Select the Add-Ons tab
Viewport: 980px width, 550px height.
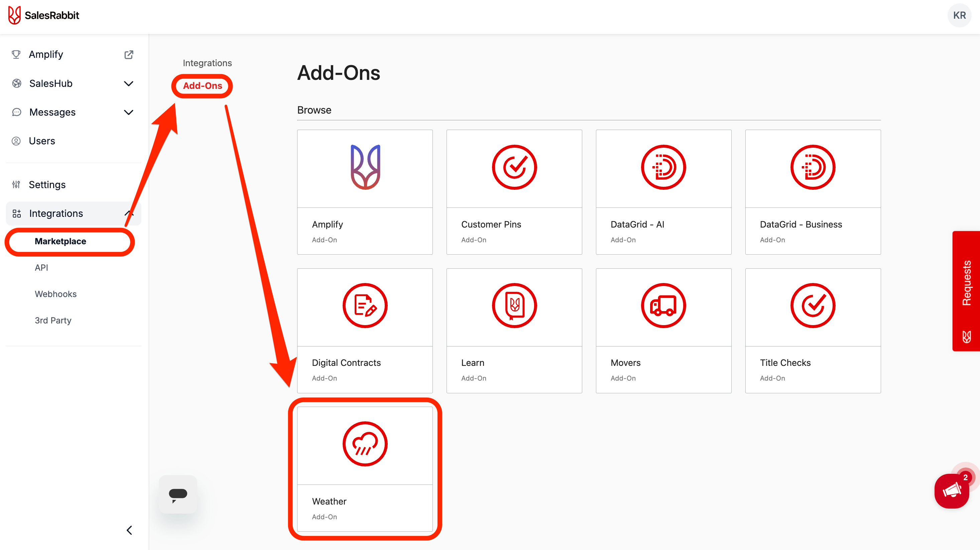tap(202, 86)
